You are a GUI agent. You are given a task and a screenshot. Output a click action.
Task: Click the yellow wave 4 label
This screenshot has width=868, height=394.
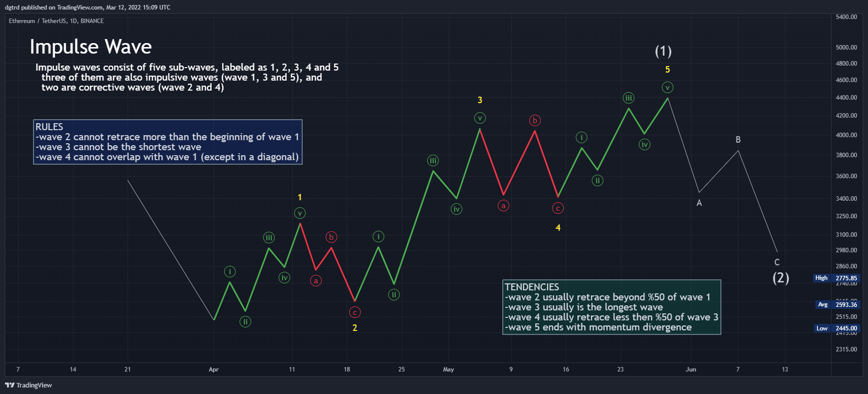click(x=558, y=228)
